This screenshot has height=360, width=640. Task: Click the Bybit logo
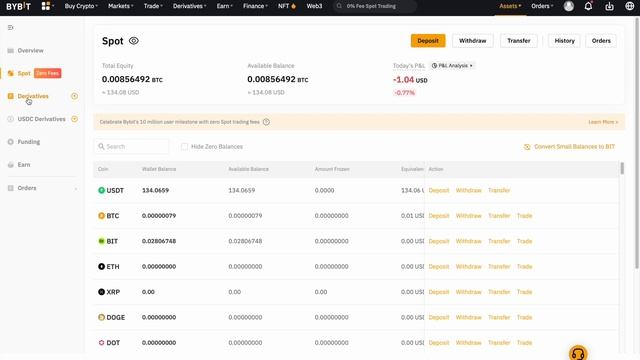[x=18, y=6]
